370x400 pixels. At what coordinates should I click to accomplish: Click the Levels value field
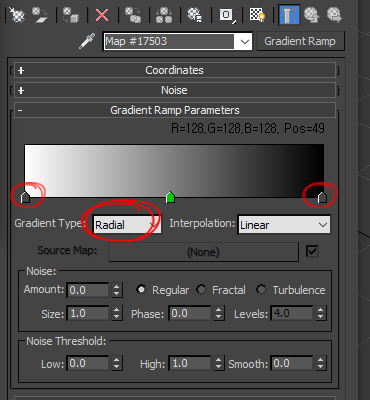pyautogui.click(x=292, y=313)
